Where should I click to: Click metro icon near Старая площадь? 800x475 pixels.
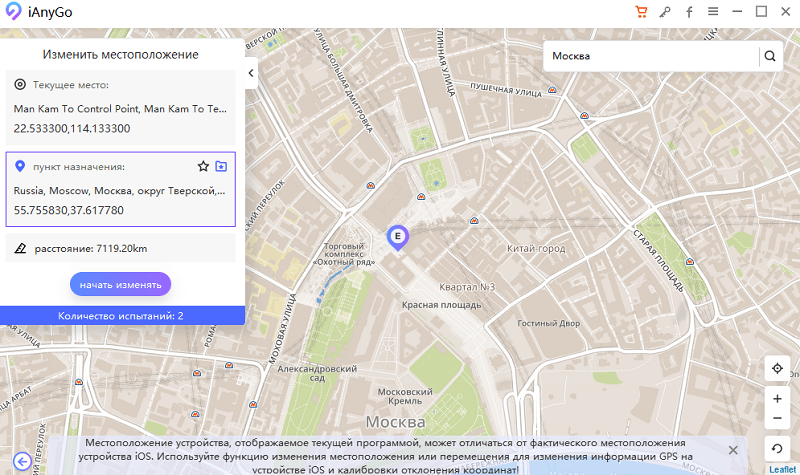point(690,262)
